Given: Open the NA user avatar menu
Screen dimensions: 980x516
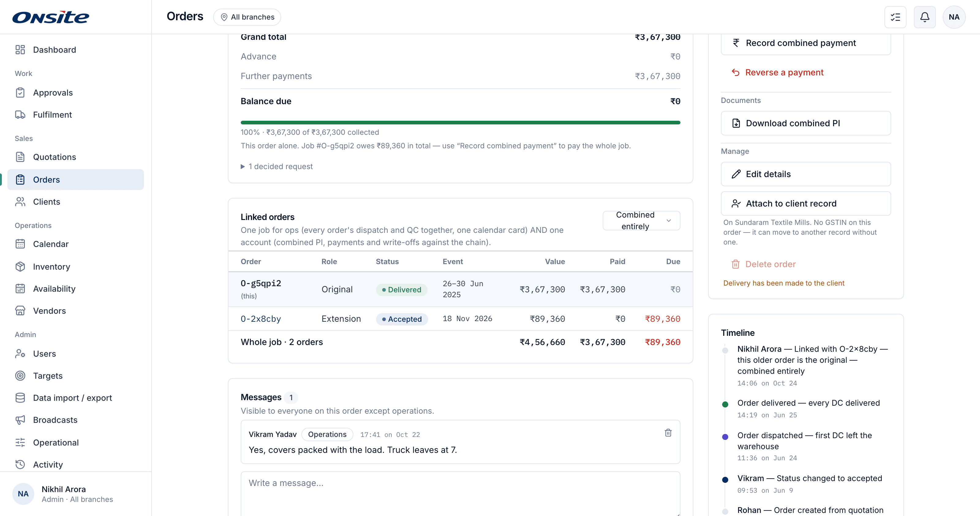Looking at the screenshot, I should 954,17.
